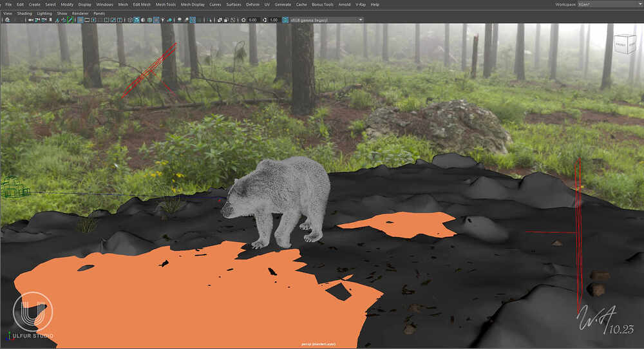
Task: Toggle Multisample Anti-aliasing icon
Action: point(192,20)
